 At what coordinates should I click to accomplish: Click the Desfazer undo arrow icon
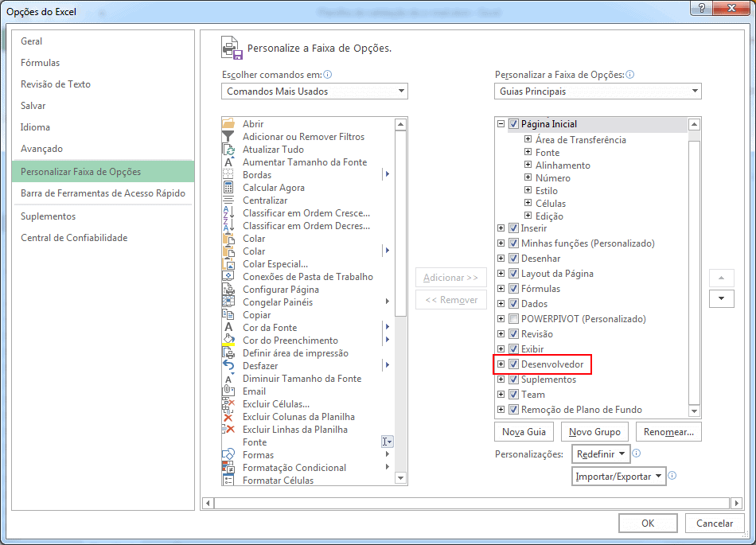[x=228, y=366]
